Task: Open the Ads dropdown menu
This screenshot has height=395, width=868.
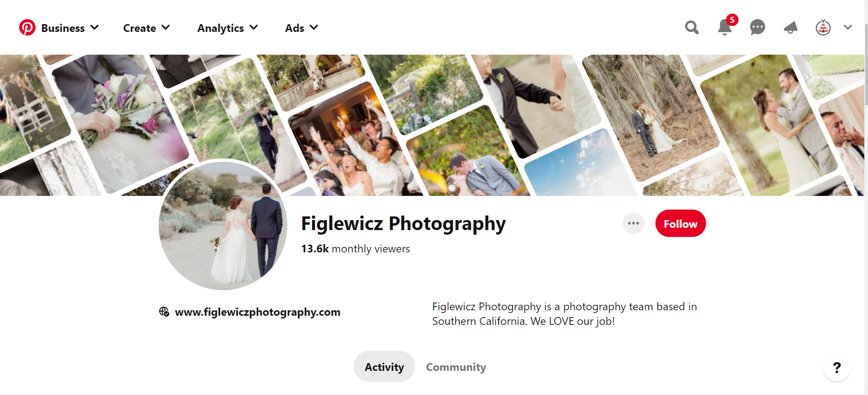Action: coord(301,28)
